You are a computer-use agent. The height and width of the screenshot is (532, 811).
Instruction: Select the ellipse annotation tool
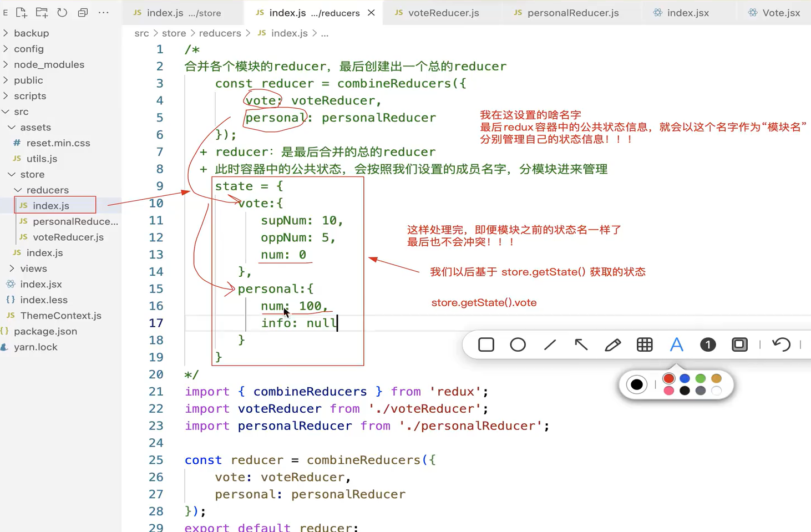(518, 344)
